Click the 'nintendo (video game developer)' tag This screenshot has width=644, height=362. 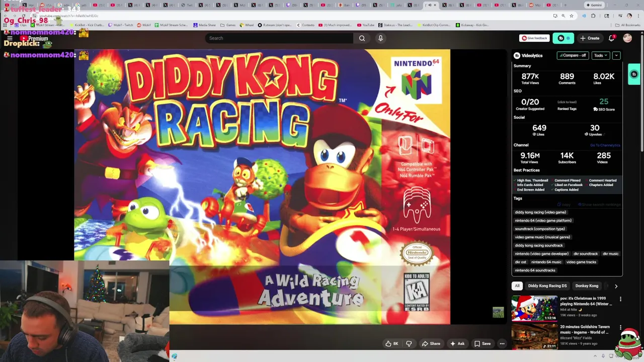coord(542,254)
